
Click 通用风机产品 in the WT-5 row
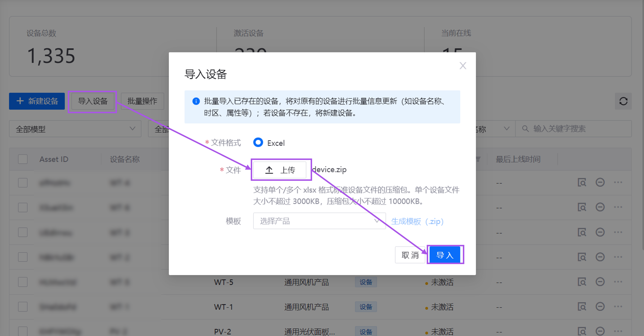pyautogui.click(x=306, y=282)
